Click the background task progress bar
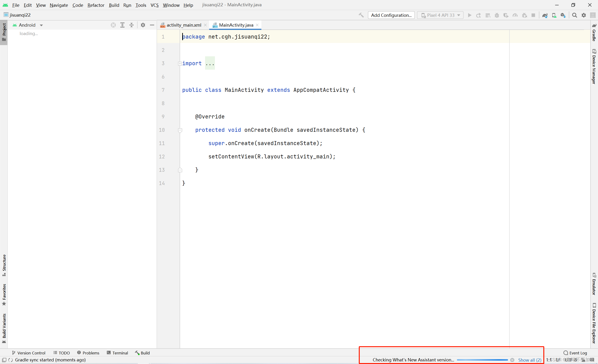The image size is (598, 364). pyautogui.click(x=482, y=360)
